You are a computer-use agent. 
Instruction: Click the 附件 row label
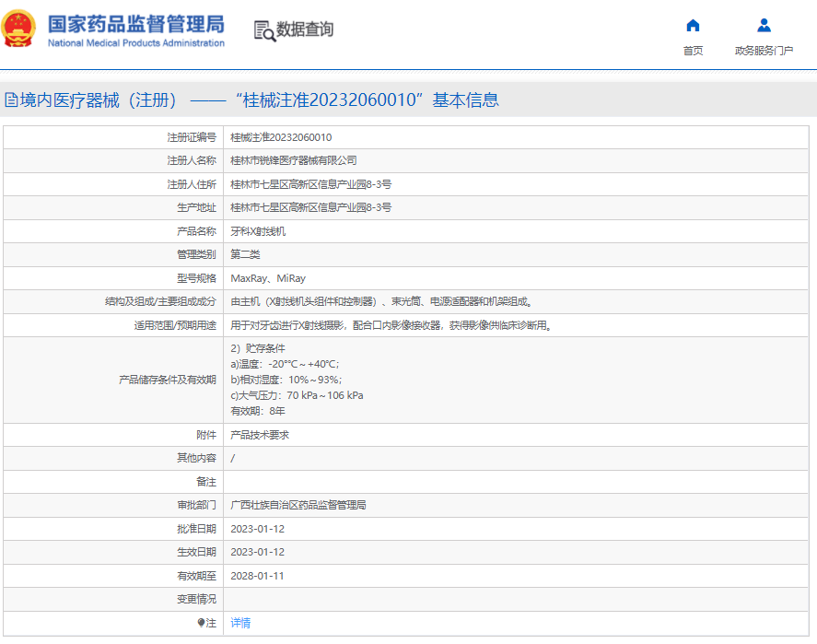pos(206,435)
